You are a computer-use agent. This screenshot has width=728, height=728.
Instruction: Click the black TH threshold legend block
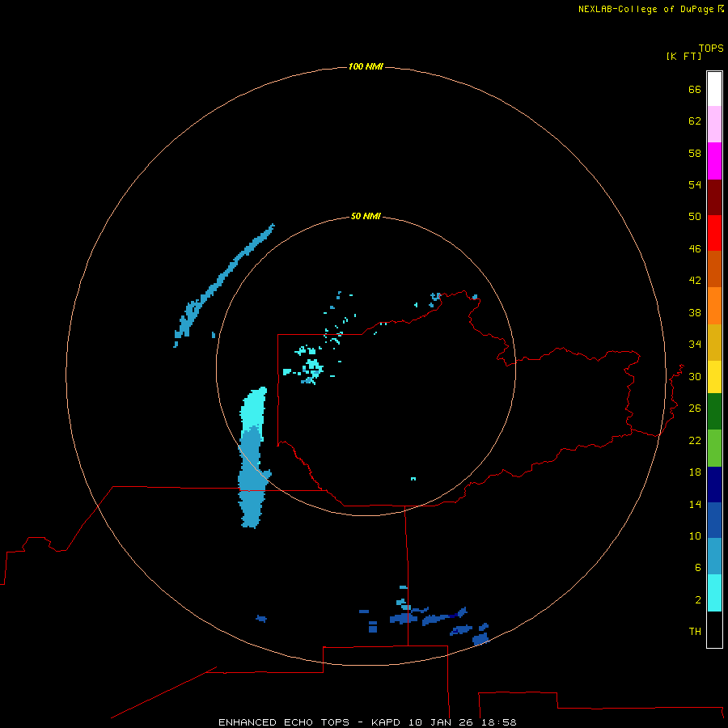[714, 629]
